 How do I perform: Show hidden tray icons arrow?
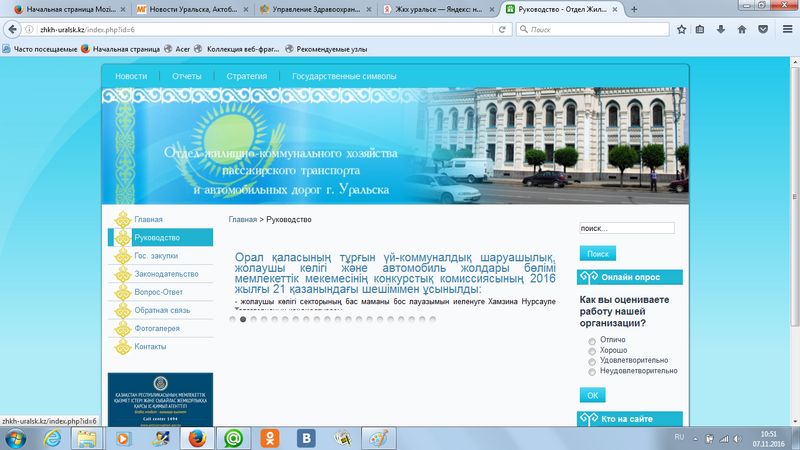point(695,439)
